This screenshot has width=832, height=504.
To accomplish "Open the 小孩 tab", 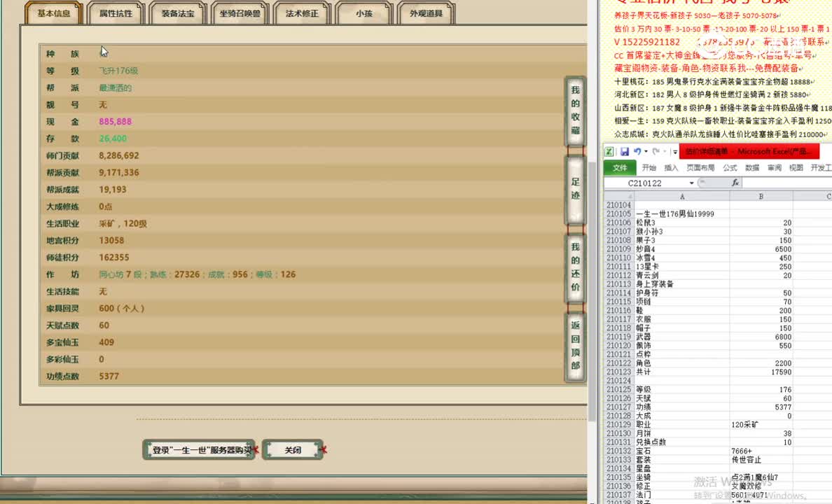I will [364, 13].
